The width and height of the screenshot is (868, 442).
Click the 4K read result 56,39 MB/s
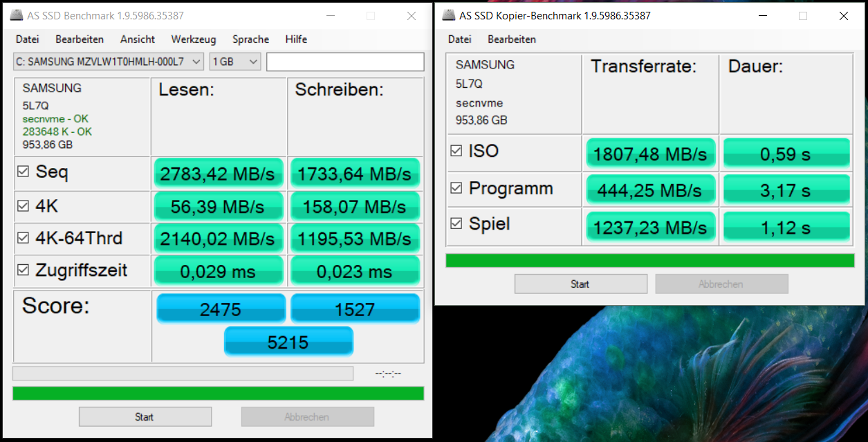pos(217,207)
